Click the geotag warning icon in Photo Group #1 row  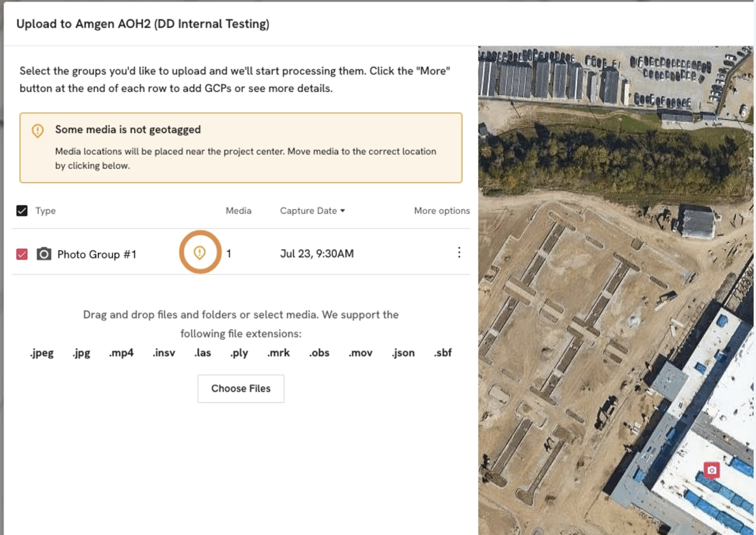pos(200,252)
